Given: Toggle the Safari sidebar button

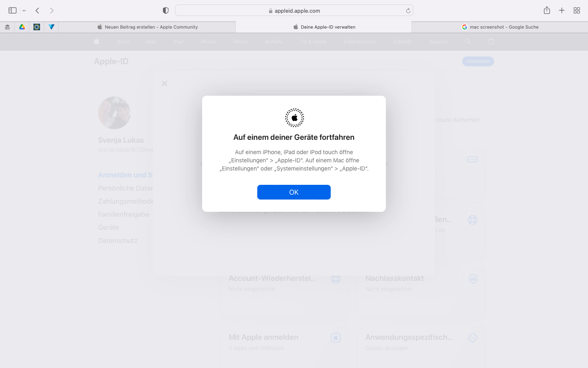Looking at the screenshot, I should pyautogui.click(x=12, y=11).
